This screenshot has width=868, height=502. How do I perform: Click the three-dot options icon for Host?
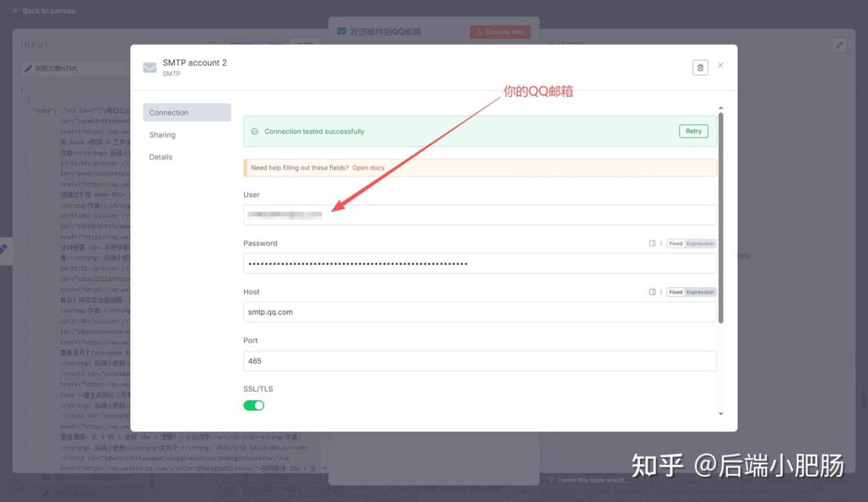click(661, 292)
